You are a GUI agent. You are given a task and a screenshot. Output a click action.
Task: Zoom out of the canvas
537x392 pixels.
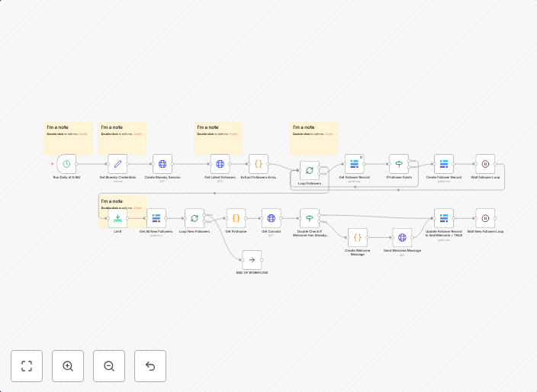[109, 366]
